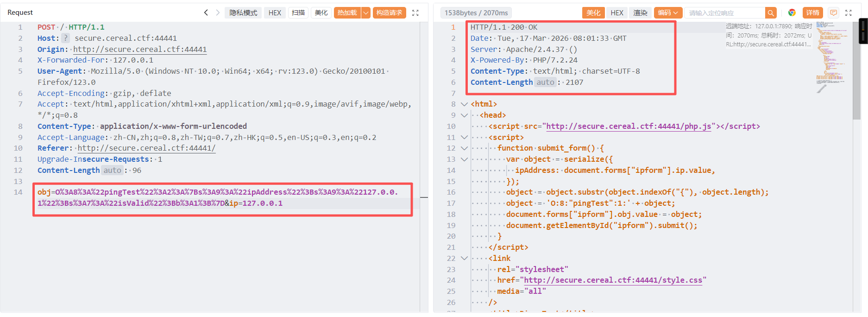Collapse the <script> fold arrow on line 11
The image size is (868, 317).
point(464,137)
